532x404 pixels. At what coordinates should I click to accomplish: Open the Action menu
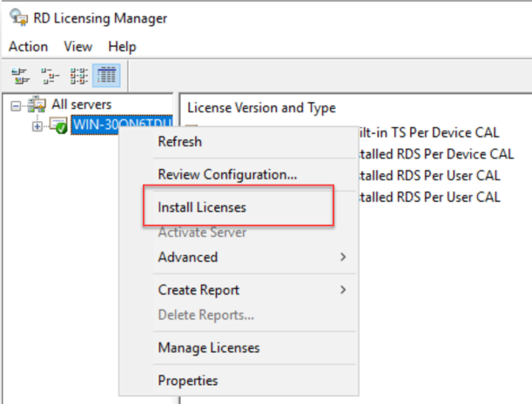pyautogui.click(x=28, y=46)
